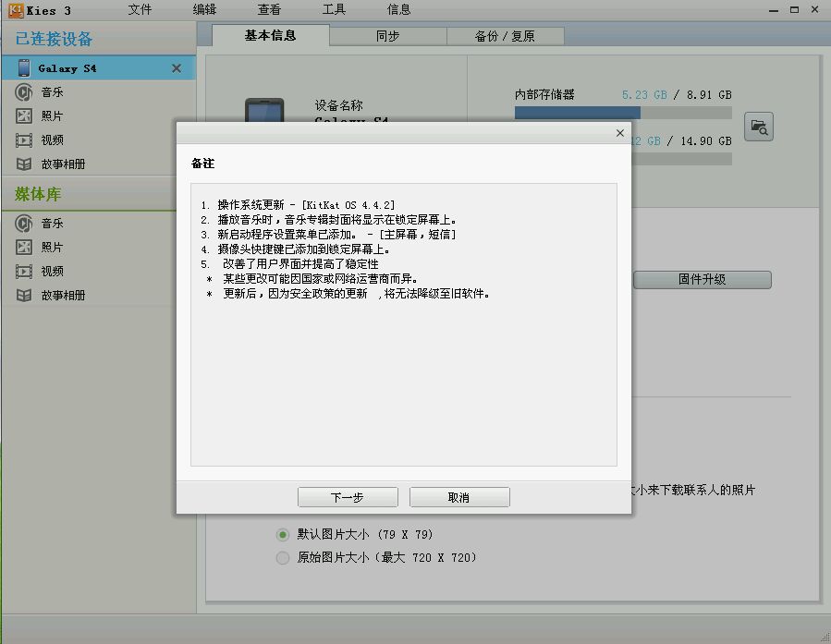Click the 下一步 button
The height and width of the screenshot is (644, 831).
[348, 497]
